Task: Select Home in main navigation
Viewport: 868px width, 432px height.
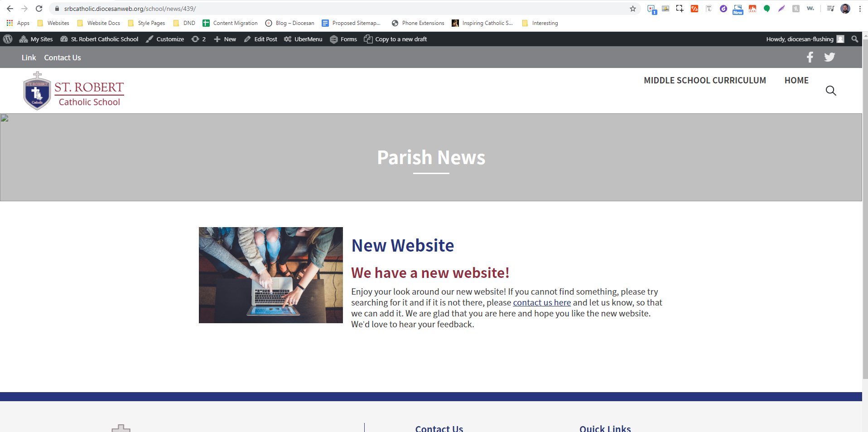Action: [796, 80]
